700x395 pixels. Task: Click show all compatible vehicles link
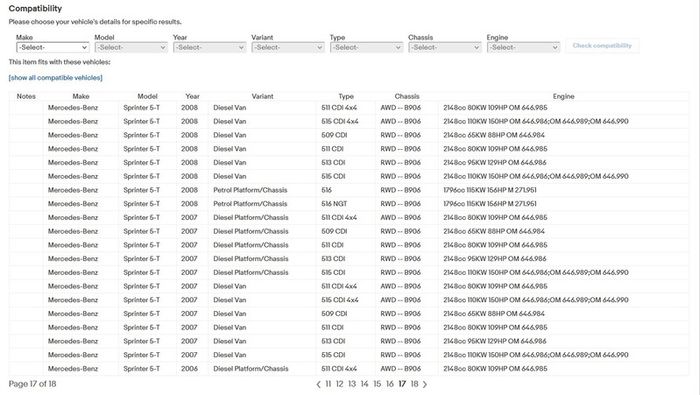55,78
